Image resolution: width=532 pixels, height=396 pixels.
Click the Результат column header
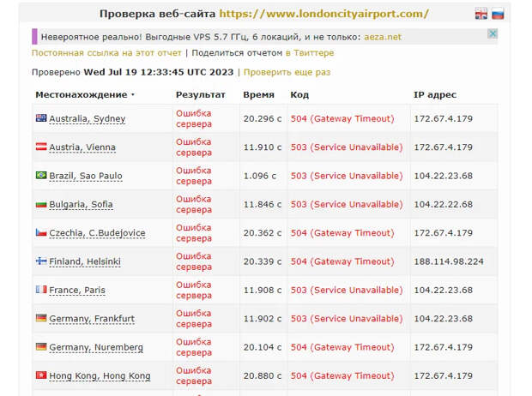pos(200,94)
